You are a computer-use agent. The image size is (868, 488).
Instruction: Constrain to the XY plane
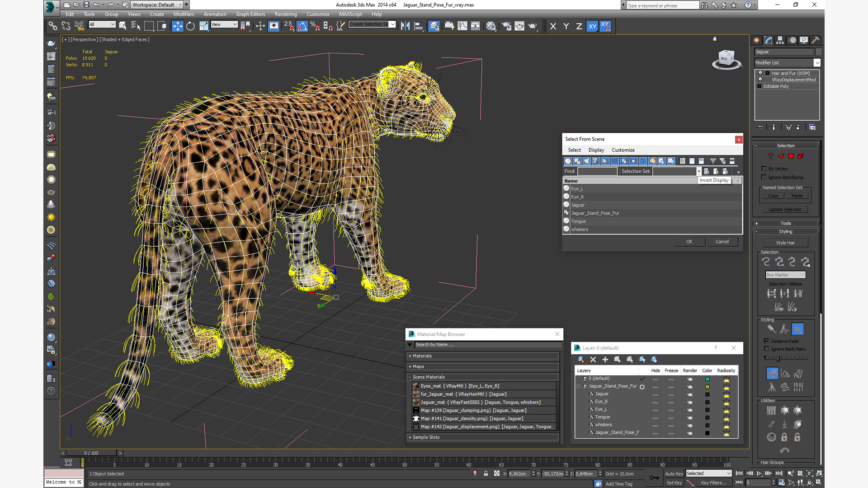coord(592,26)
